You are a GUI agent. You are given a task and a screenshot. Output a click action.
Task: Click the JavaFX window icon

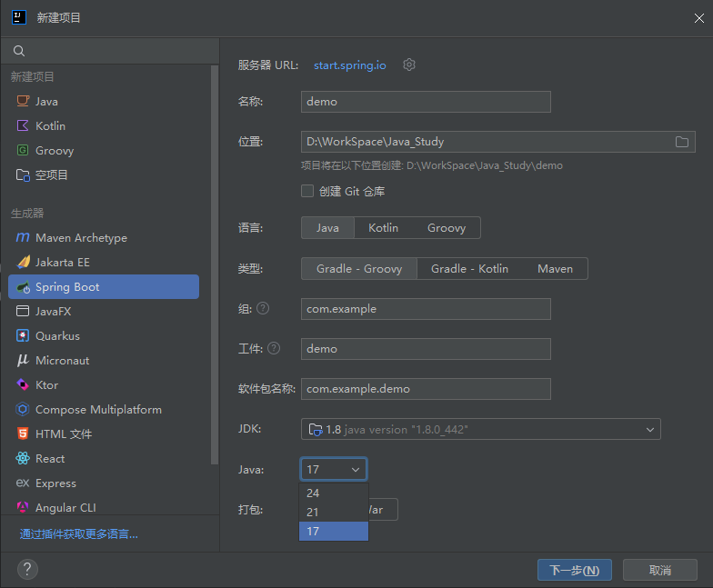(23, 311)
